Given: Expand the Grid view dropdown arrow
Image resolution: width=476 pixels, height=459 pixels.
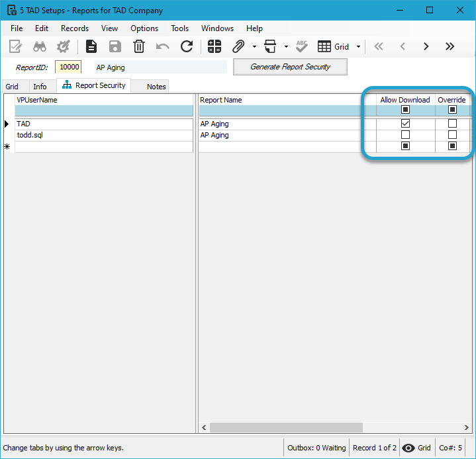Looking at the screenshot, I should tap(359, 47).
